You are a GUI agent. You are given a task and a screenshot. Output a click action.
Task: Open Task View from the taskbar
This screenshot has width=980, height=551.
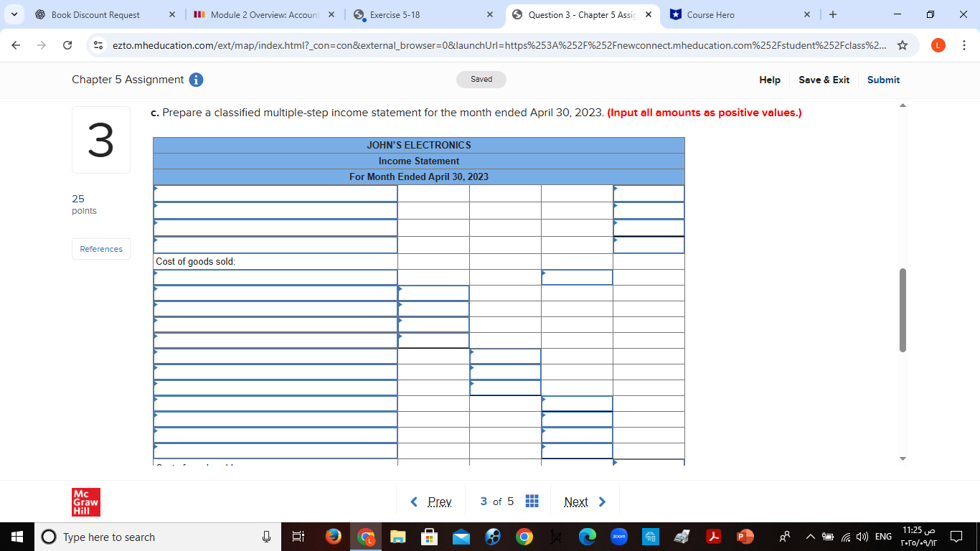coord(298,537)
